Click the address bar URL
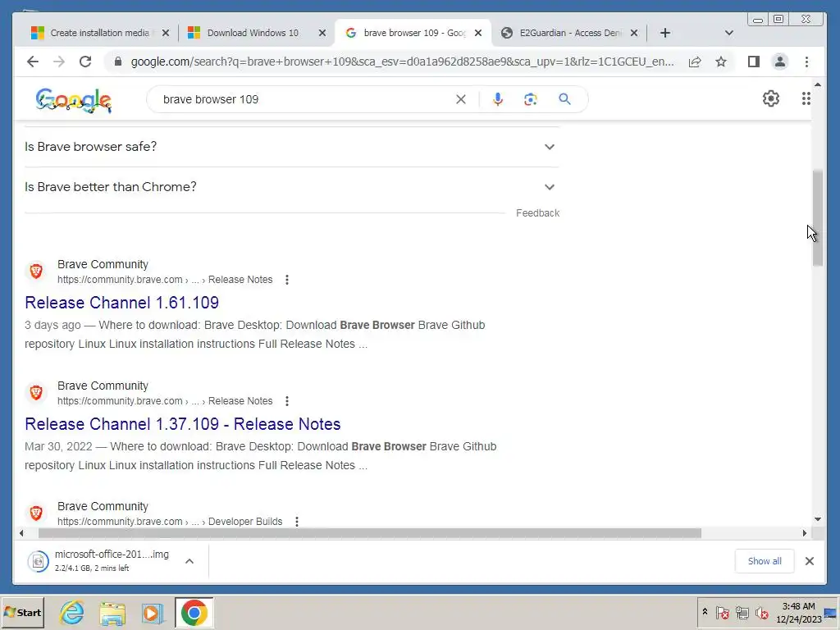 point(402,62)
